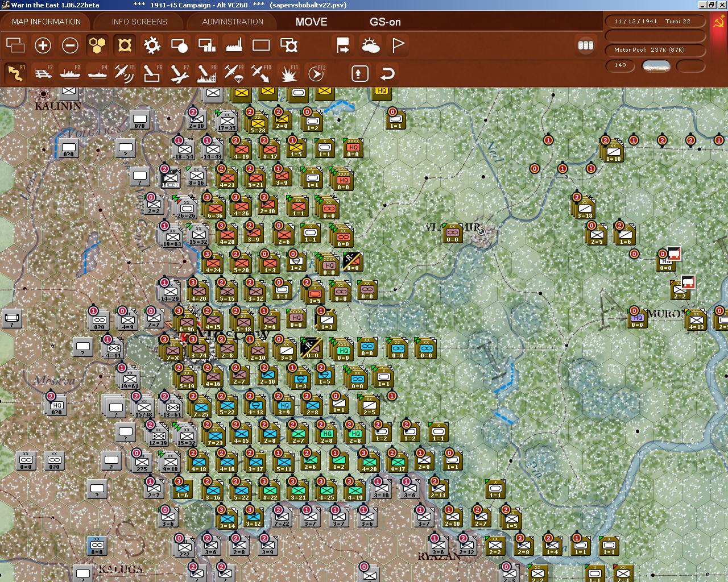Screen dimensions: 728x582
Task: Toggle the rectangle-with-circle overlay icon
Action: pos(179,45)
